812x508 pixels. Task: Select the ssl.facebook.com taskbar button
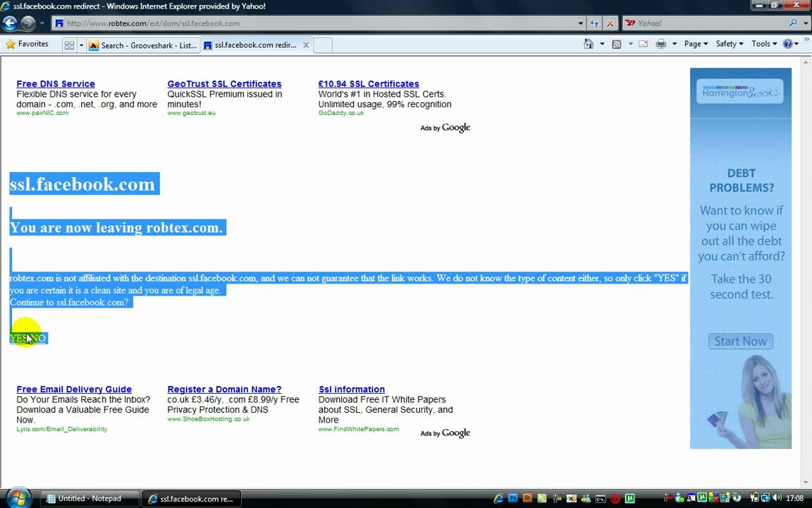pos(192,499)
